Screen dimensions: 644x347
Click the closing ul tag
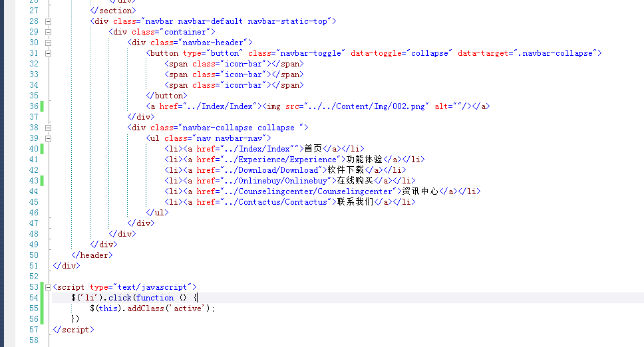coord(157,213)
